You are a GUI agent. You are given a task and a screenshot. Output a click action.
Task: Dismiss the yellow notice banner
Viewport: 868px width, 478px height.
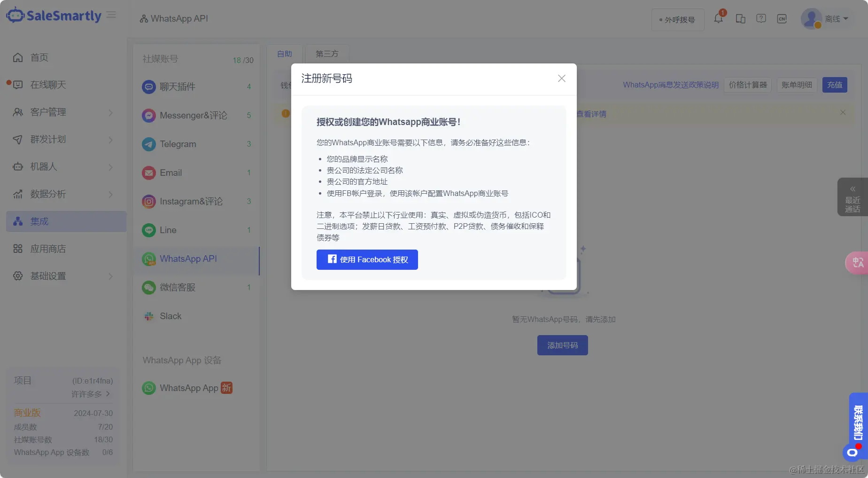843,112
